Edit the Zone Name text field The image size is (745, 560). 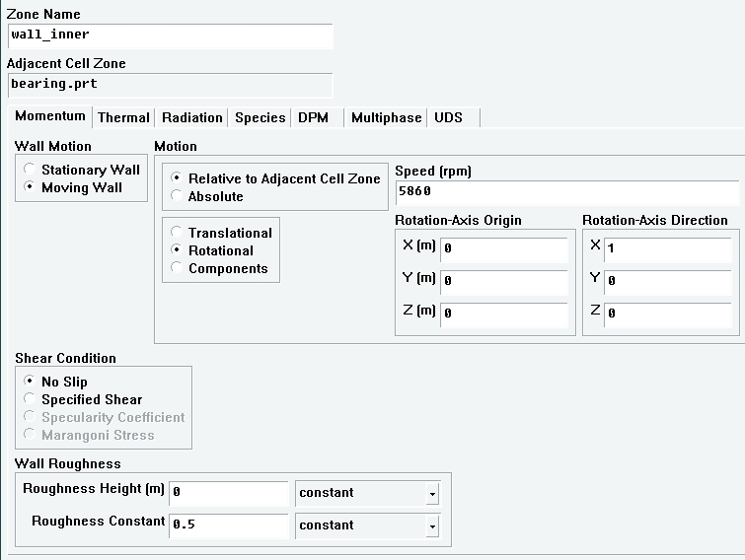tap(170, 35)
